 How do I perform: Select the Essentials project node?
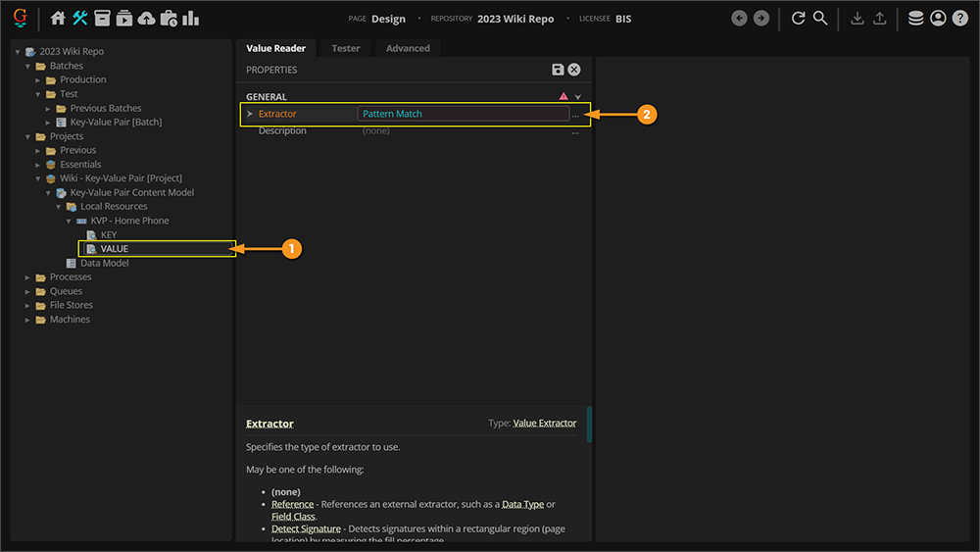click(80, 165)
